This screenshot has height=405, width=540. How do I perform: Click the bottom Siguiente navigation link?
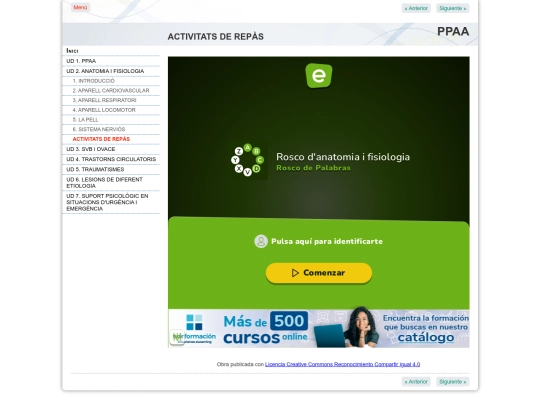click(x=453, y=382)
